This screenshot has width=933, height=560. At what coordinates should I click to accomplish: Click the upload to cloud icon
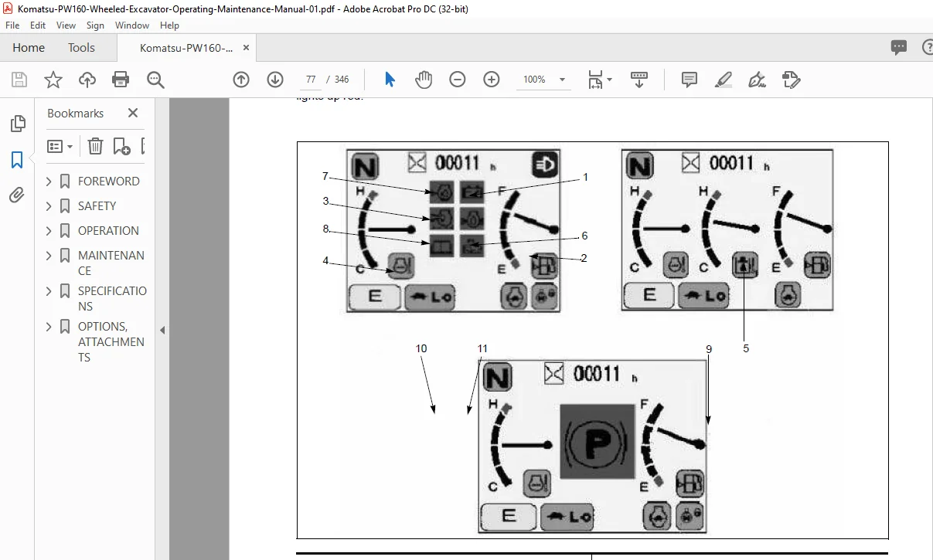pyautogui.click(x=87, y=80)
